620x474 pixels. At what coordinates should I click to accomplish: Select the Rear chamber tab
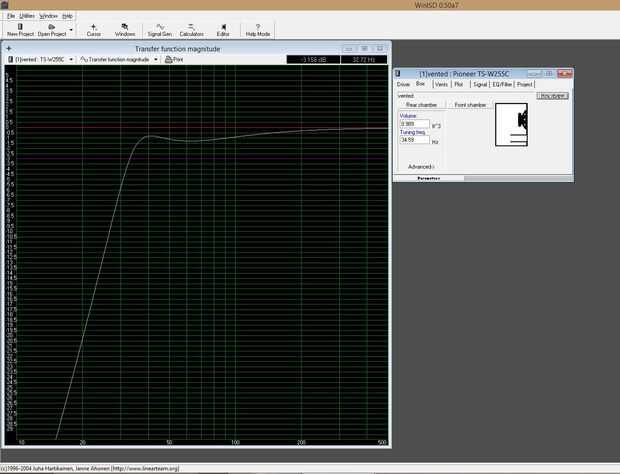pyautogui.click(x=421, y=104)
